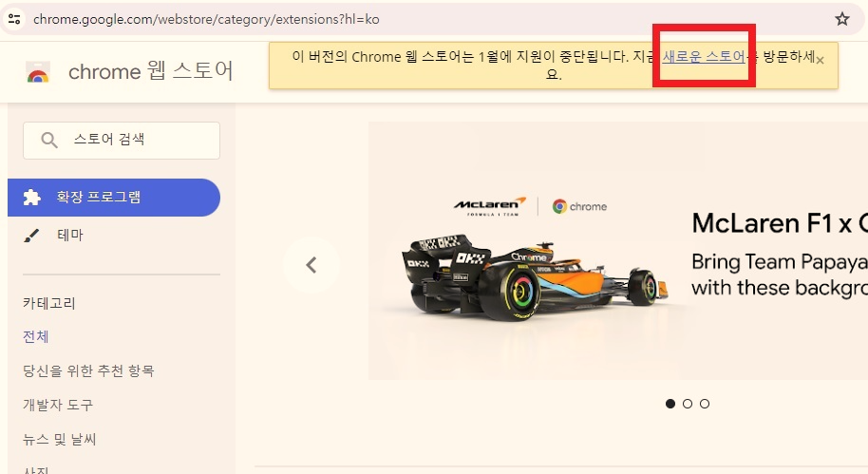Focus the 스토어 검색 search box

122,140
